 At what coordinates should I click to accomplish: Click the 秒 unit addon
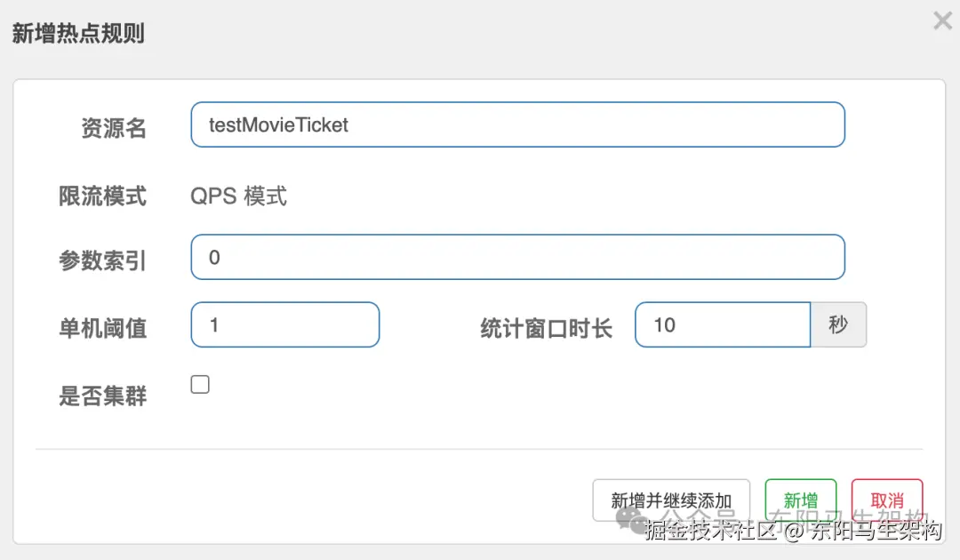coord(837,324)
